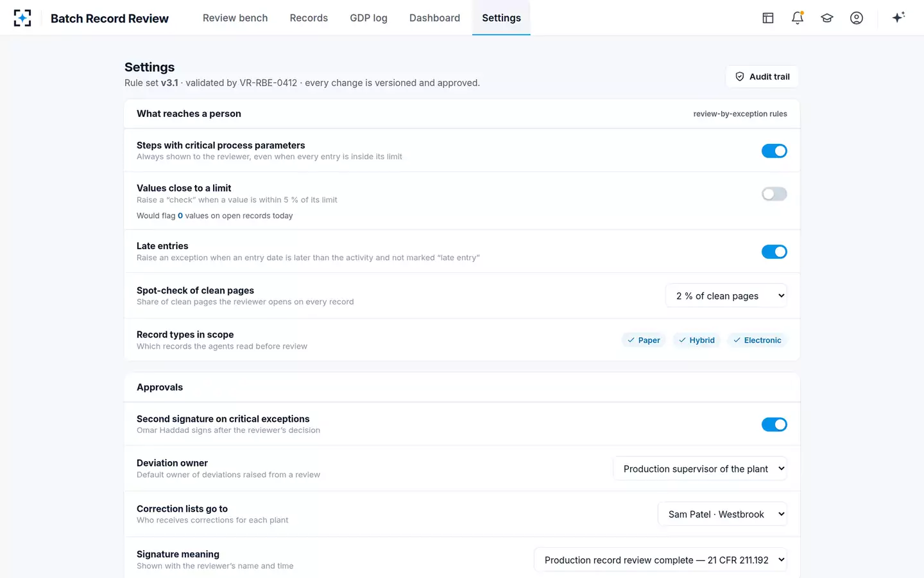
Task: Deselect the Paper record type chip
Action: pos(644,340)
